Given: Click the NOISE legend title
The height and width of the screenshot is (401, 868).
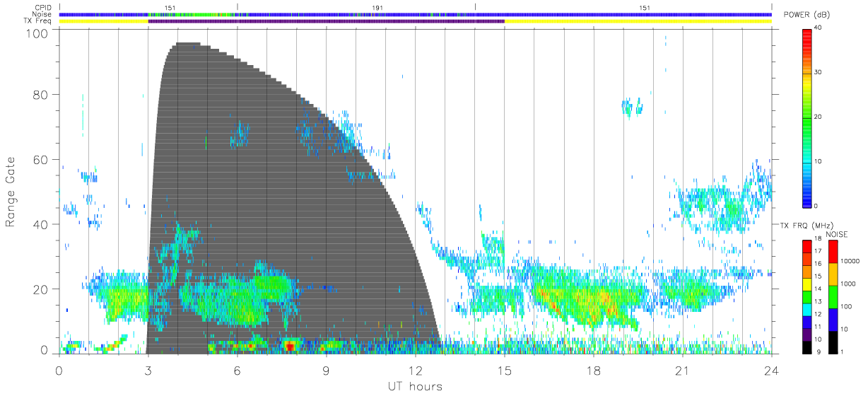Looking at the screenshot, I should 836,234.
